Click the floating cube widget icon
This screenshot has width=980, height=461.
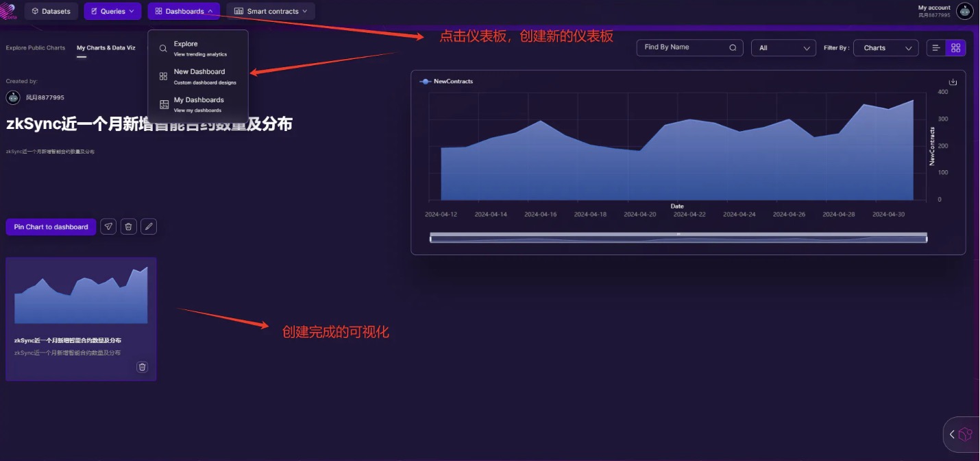[965, 434]
